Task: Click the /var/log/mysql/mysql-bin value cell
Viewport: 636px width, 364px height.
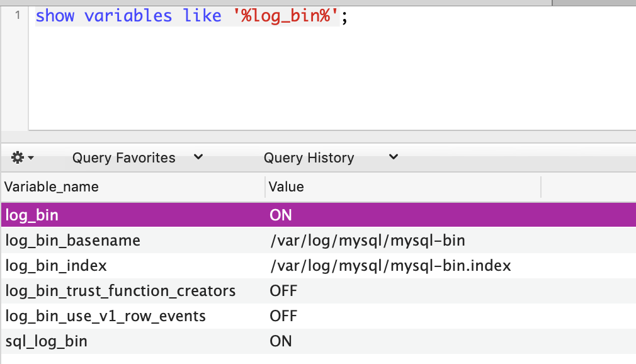Action: (368, 240)
